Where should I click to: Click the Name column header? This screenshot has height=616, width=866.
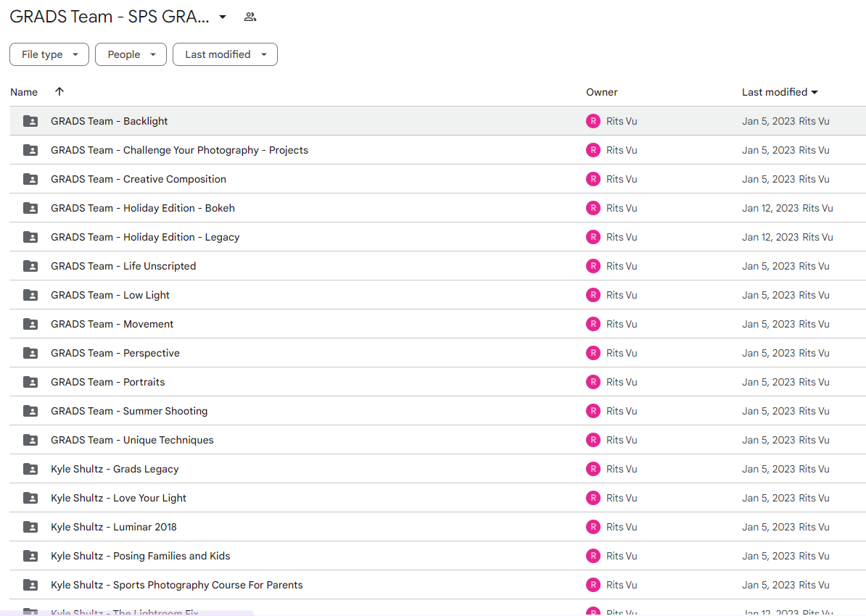click(x=24, y=92)
